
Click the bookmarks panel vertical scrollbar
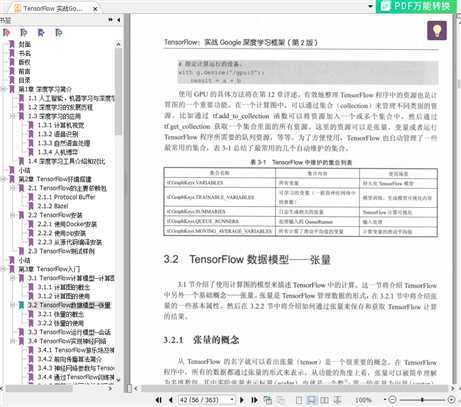pyautogui.click(x=118, y=92)
